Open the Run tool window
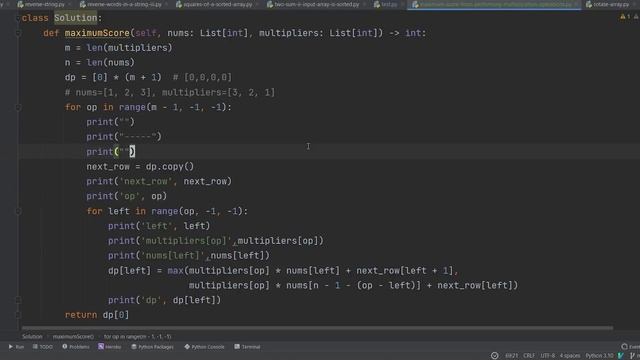The image size is (640, 360). (x=16, y=347)
